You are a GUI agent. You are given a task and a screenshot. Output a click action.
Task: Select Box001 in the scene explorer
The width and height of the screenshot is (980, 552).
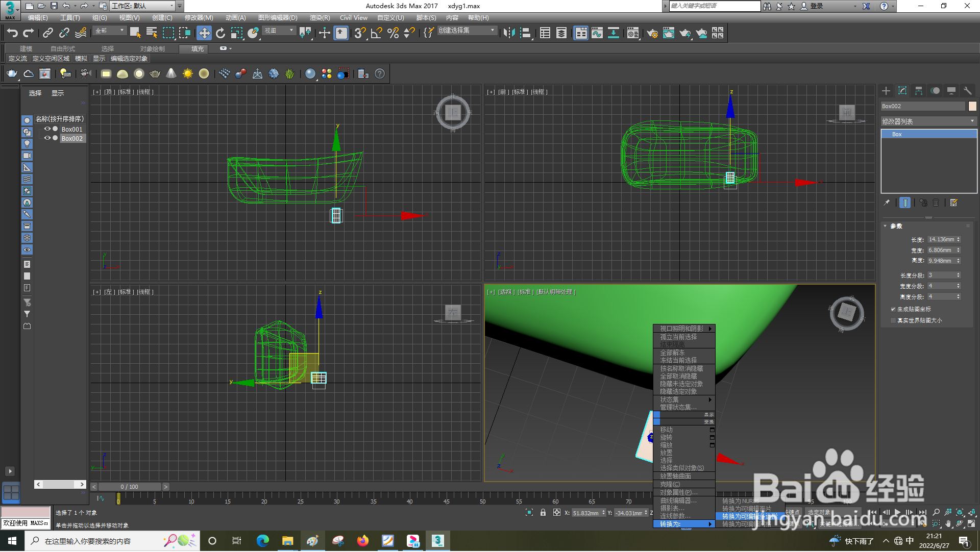[x=71, y=130]
